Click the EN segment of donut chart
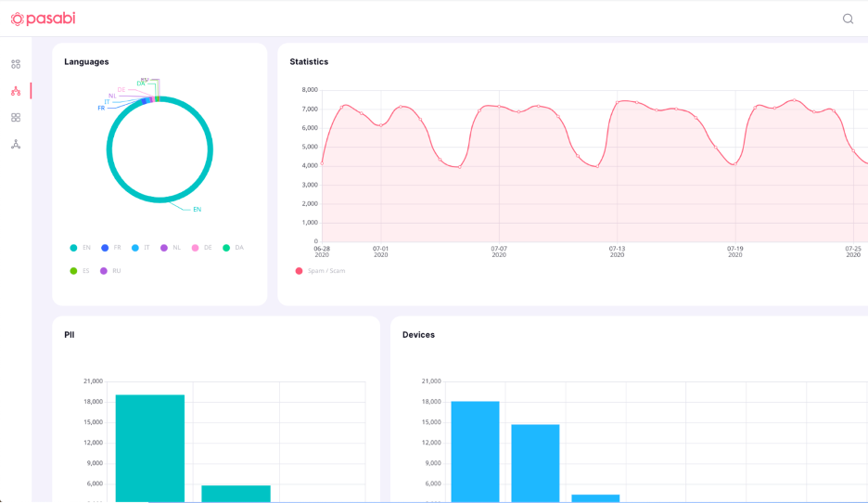The width and height of the screenshot is (868, 503). tap(160, 200)
